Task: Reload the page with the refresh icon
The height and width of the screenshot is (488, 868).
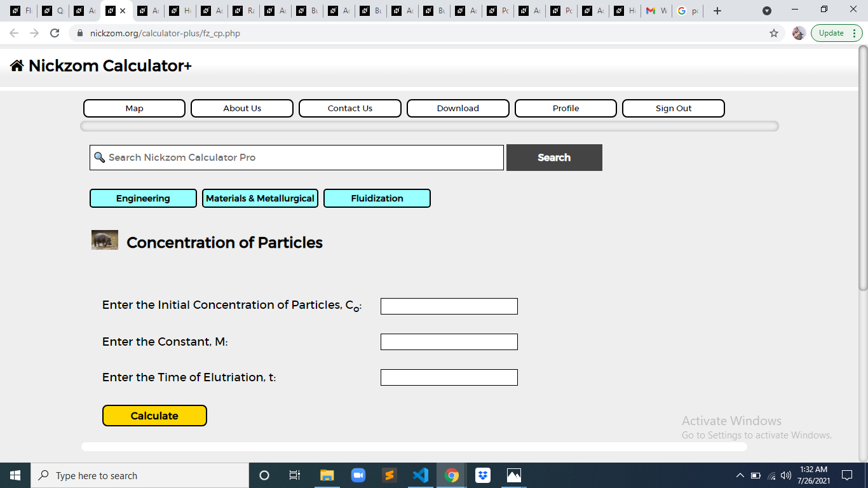Action: click(x=55, y=33)
